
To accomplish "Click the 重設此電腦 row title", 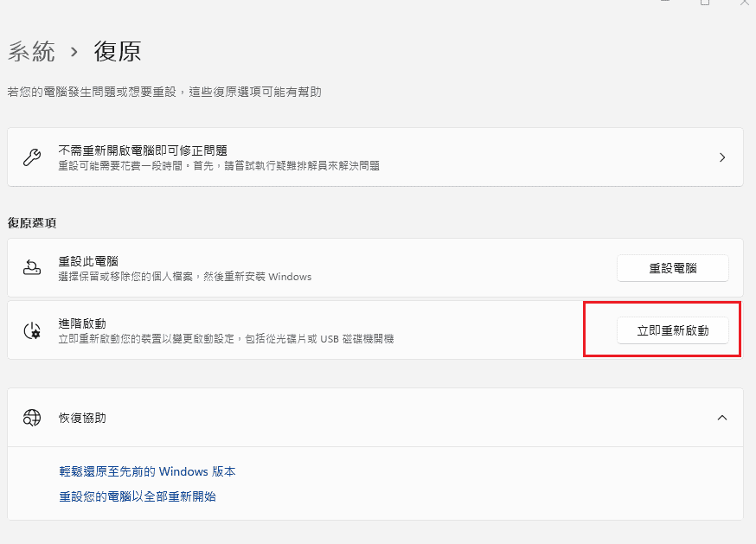I will pyautogui.click(x=88, y=260).
